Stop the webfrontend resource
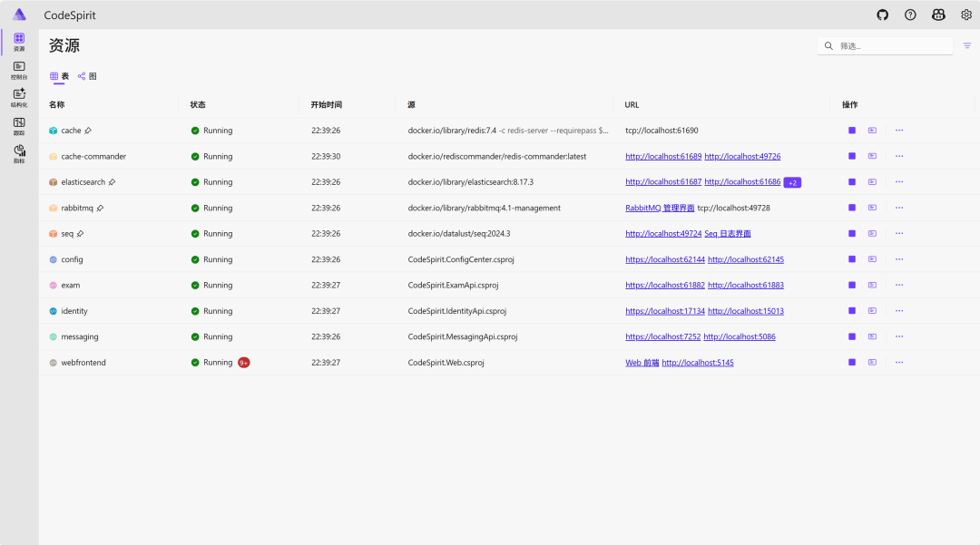This screenshot has width=980, height=545. (x=852, y=362)
